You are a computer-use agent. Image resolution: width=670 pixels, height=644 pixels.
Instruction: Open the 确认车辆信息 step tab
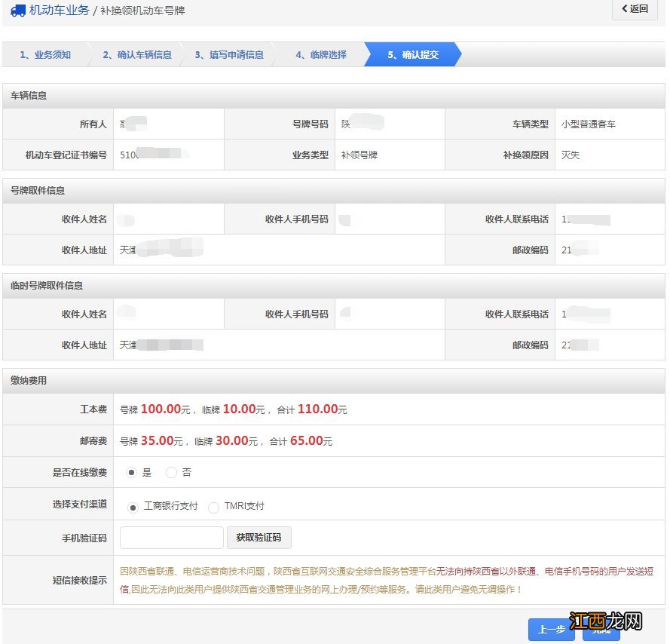tap(139, 54)
